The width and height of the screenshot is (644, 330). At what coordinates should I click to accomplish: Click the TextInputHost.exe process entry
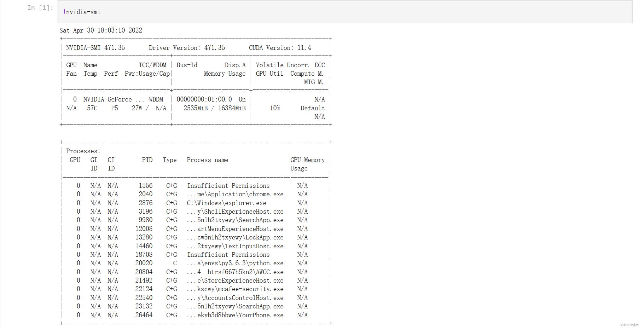click(234, 246)
